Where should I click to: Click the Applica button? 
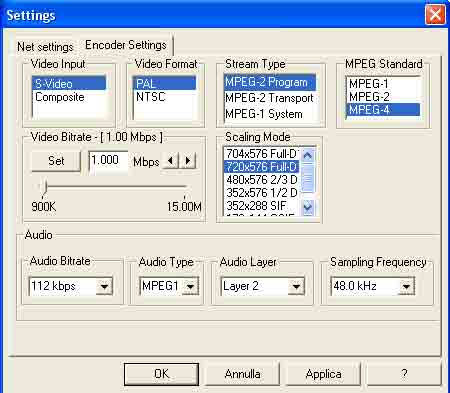323,374
